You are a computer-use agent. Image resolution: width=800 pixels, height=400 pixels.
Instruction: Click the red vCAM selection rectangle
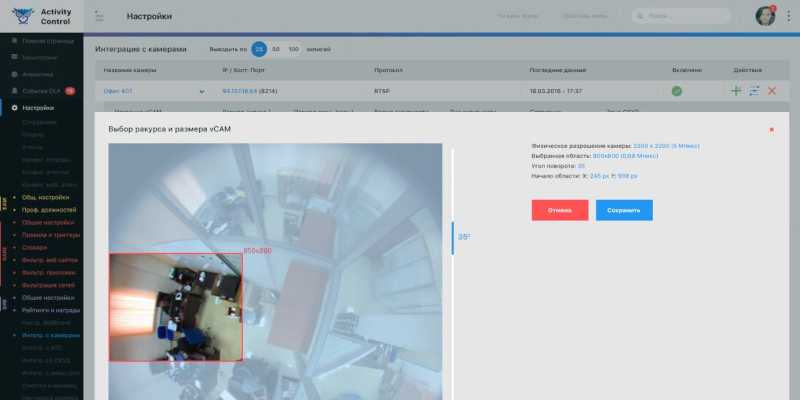[x=176, y=307]
